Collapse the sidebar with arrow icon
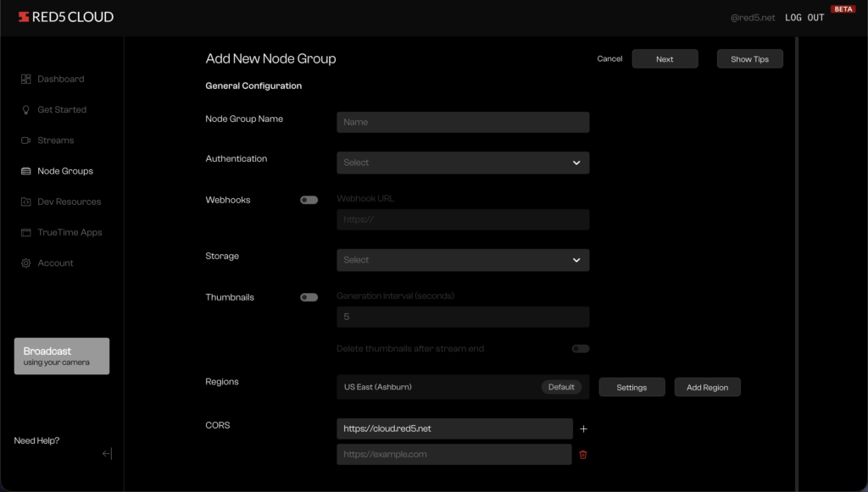The width and height of the screenshot is (868, 492). (108, 454)
